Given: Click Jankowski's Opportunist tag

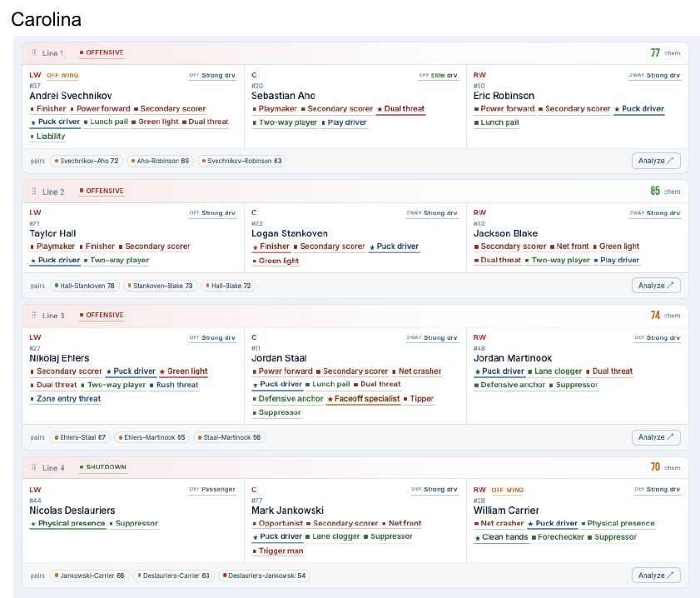Looking at the screenshot, I should click(277, 523).
